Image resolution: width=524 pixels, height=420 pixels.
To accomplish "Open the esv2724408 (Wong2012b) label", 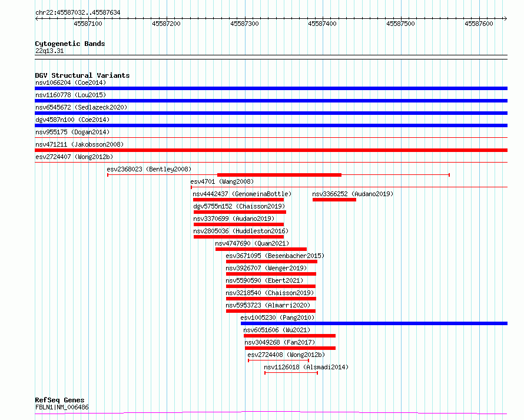I will coord(286,355).
